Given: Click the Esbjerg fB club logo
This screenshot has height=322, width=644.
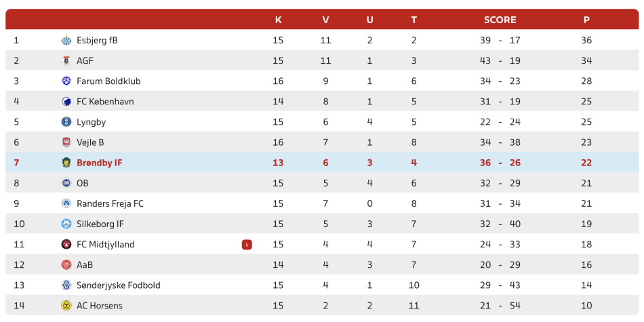Looking at the screenshot, I should pos(66,40).
